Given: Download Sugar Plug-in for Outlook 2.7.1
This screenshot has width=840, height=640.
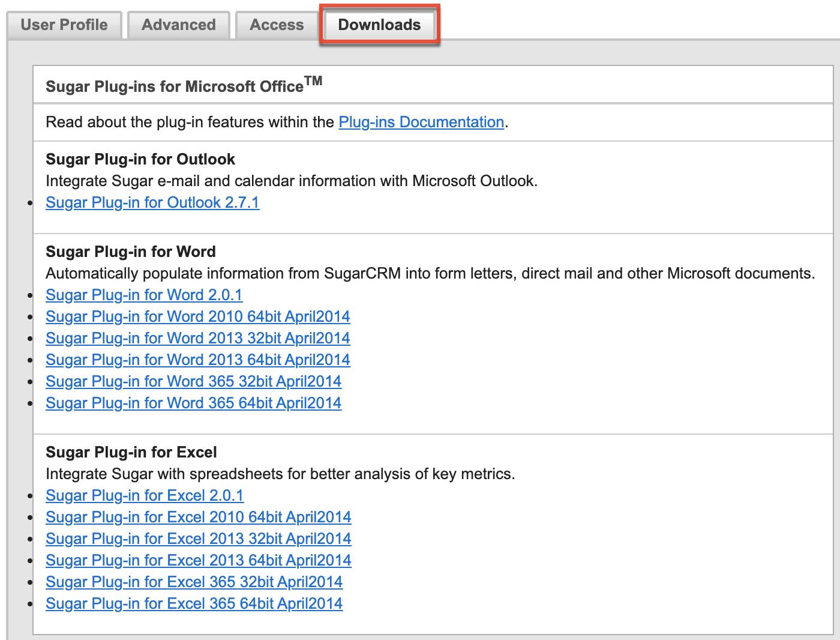Looking at the screenshot, I should pyautogui.click(x=152, y=202).
